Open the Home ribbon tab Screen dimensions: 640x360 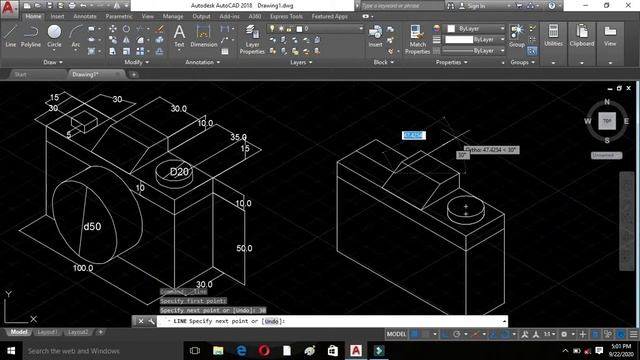(33, 16)
